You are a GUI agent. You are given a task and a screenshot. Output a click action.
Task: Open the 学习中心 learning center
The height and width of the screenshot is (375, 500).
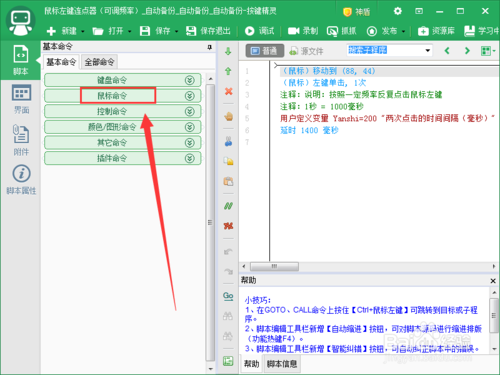(482, 31)
